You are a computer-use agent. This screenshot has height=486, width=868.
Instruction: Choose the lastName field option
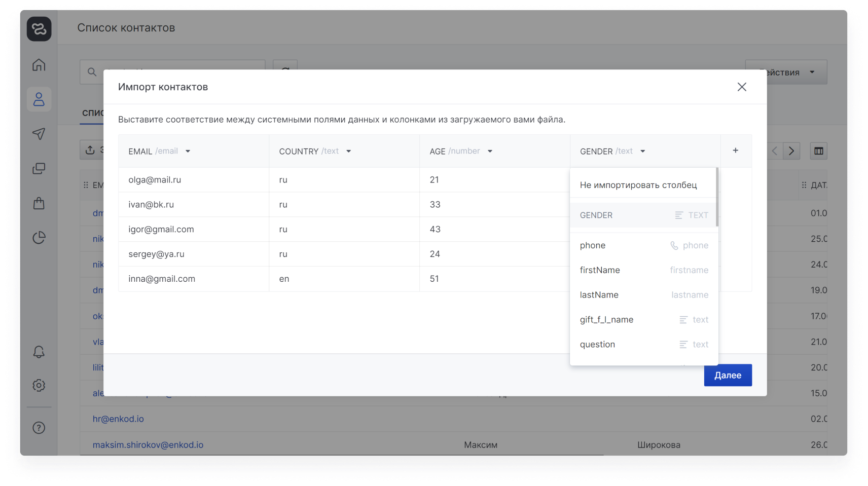644,295
